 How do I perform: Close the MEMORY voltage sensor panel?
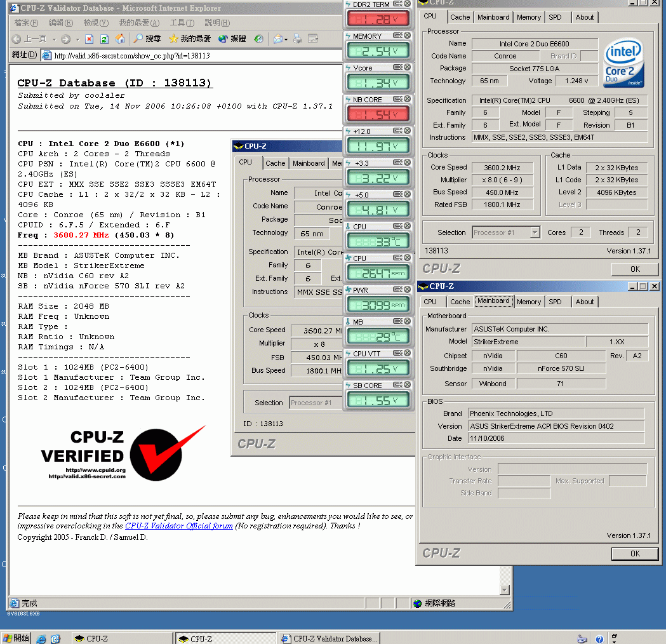[x=408, y=36]
